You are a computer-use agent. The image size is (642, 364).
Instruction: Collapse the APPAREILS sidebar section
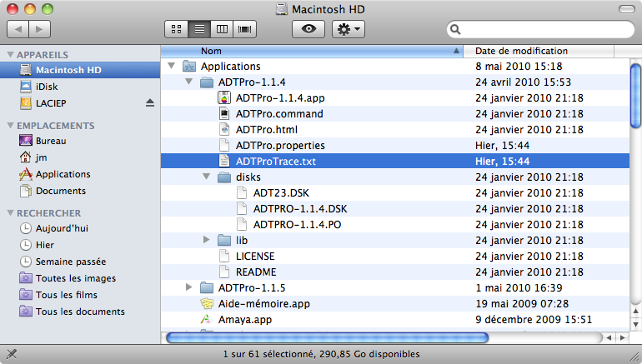[x=10, y=54]
